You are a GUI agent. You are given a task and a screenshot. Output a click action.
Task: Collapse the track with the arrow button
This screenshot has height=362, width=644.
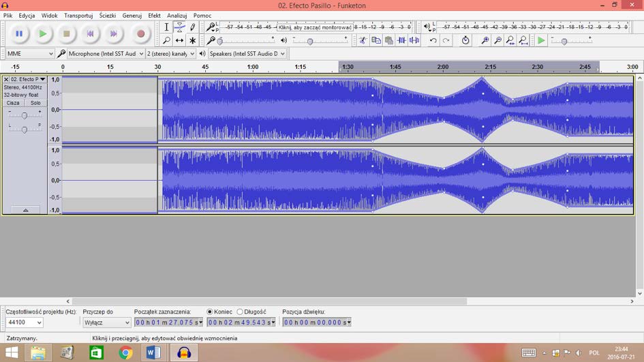click(25, 210)
